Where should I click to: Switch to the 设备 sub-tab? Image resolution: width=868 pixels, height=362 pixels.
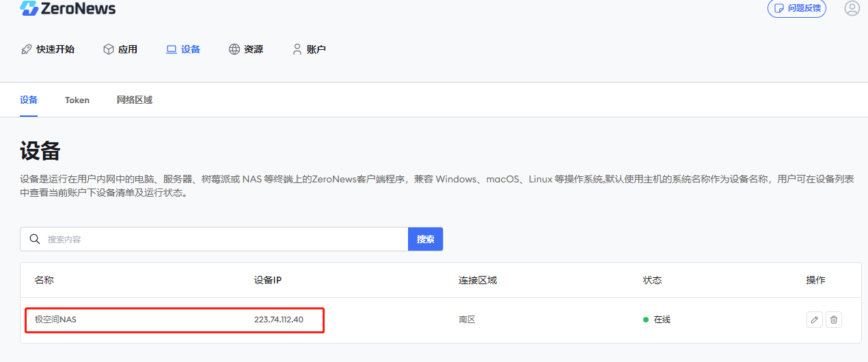[29, 100]
